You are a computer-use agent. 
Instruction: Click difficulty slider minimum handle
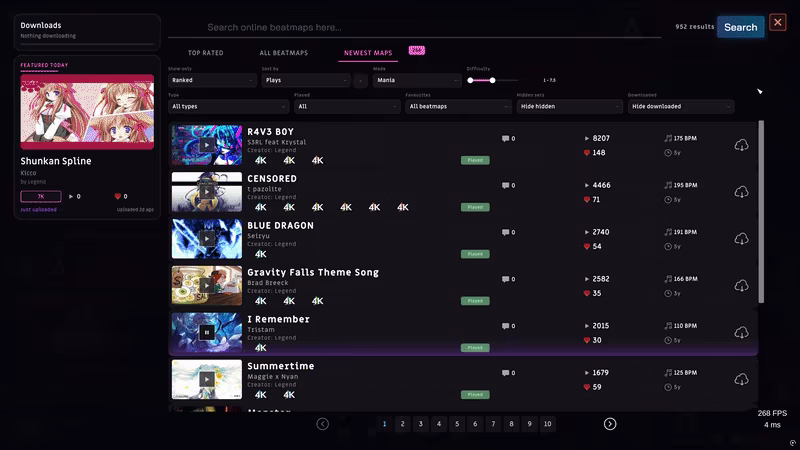pos(470,80)
